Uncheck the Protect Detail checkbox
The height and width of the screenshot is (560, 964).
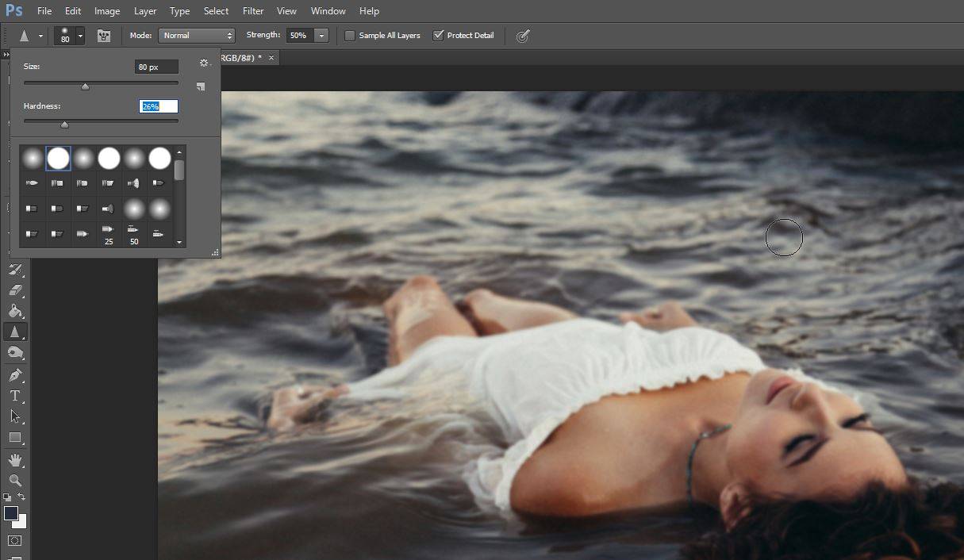pos(438,36)
